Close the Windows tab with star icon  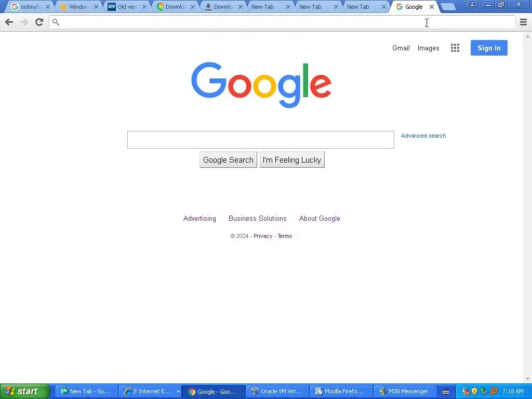96,7
